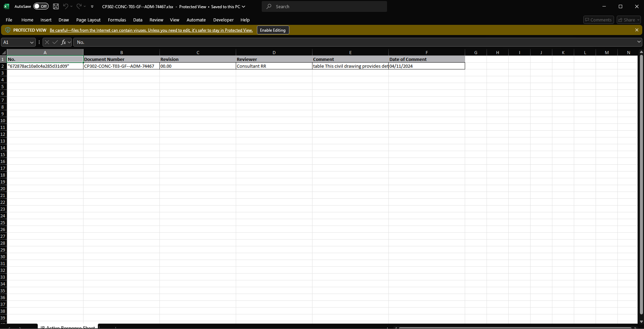Image resolution: width=644 pixels, height=329 pixels.
Task: Click the Select All corner triangle
Action: coord(4,52)
